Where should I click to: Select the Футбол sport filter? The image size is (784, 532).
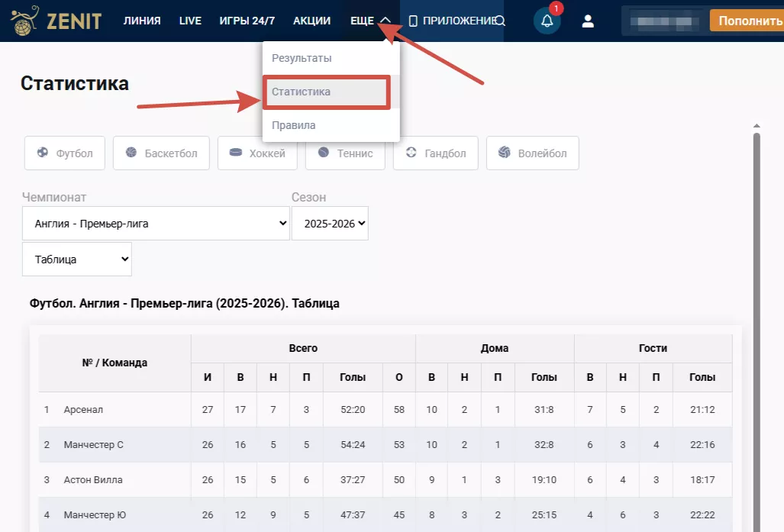tap(64, 153)
